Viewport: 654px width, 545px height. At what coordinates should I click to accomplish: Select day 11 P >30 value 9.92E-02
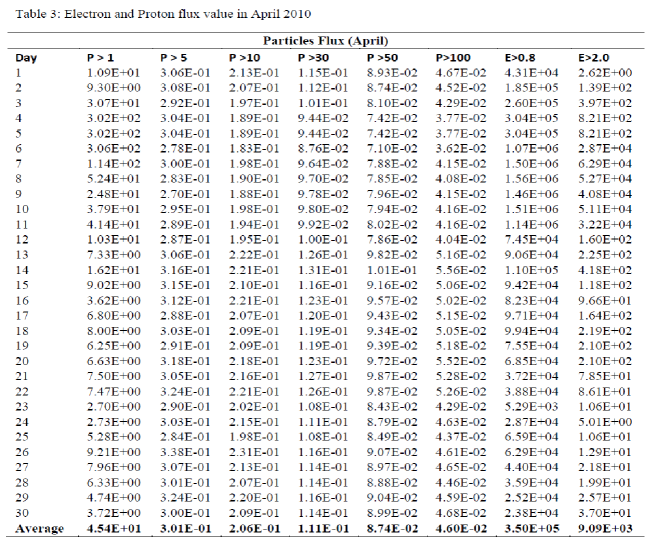(323, 225)
